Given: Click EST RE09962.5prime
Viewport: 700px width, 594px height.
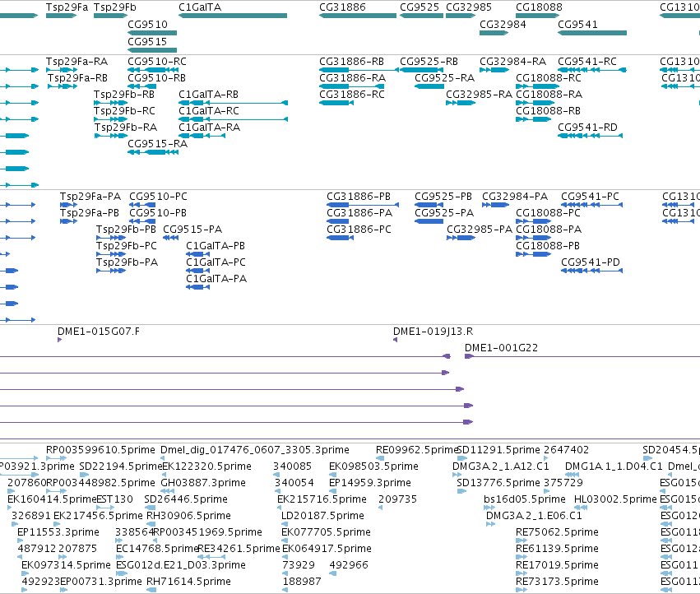Looking at the screenshot, I should (380, 458).
